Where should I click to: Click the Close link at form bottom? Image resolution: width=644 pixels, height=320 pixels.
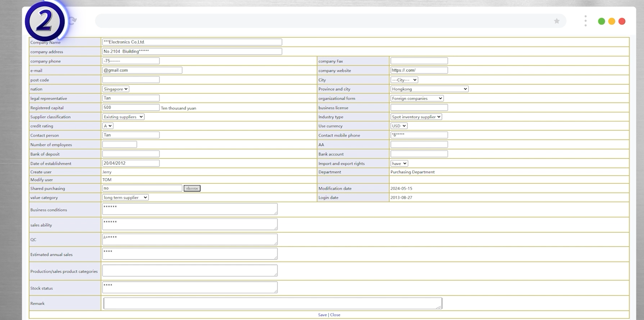(x=335, y=315)
